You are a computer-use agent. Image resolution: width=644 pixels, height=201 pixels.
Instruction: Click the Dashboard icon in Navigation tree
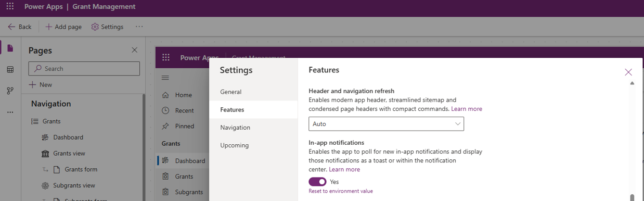[45, 137]
